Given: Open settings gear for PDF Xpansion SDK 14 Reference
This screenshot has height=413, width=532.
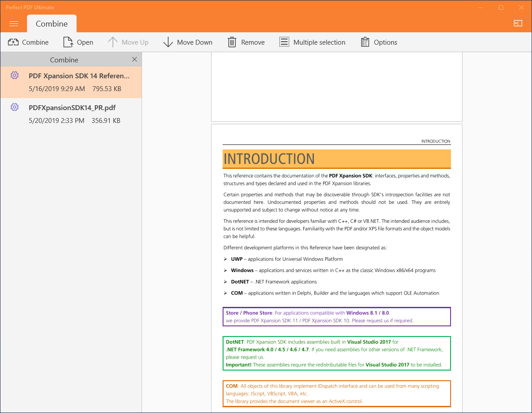Looking at the screenshot, I should pyautogui.click(x=15, y=75).
